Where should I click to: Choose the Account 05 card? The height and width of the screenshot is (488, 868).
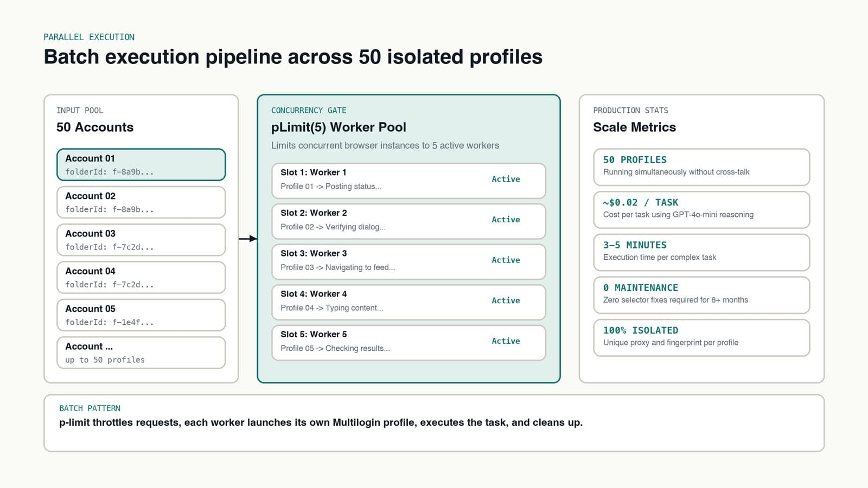(x=141, y=315)
